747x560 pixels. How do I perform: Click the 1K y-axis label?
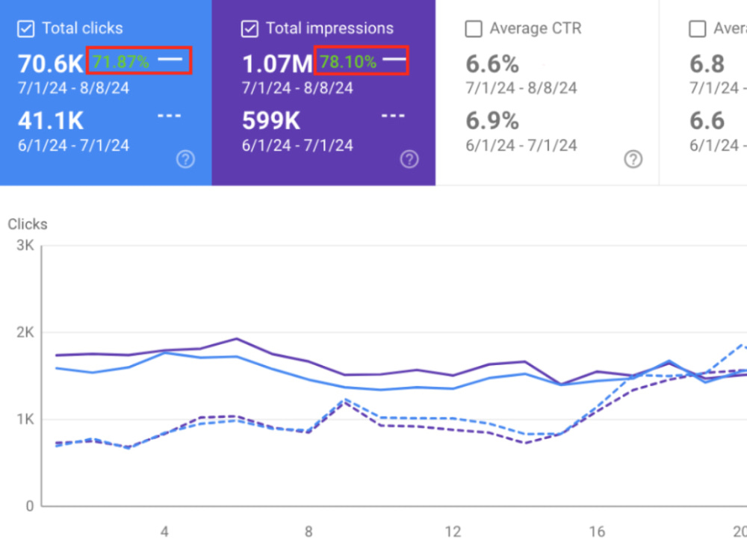click(25, 420)
